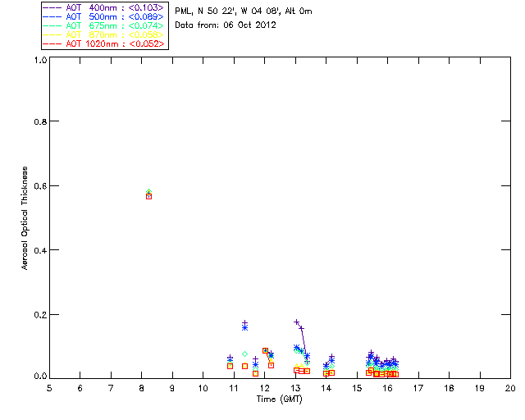The height and width of the screenshot is (420, 525).
Task: Click the 1.0 y-axis tick label
Action: pyautogui.click(x=40, y=60)
